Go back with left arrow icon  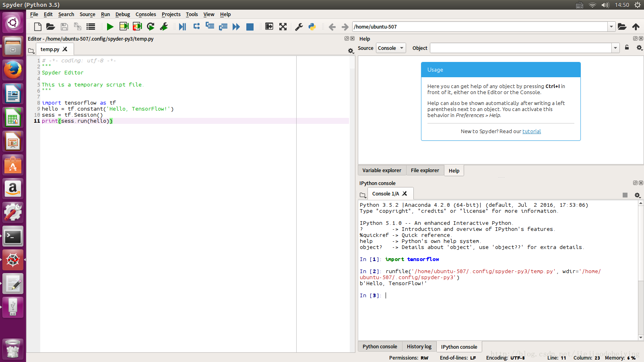coord(332,27)
